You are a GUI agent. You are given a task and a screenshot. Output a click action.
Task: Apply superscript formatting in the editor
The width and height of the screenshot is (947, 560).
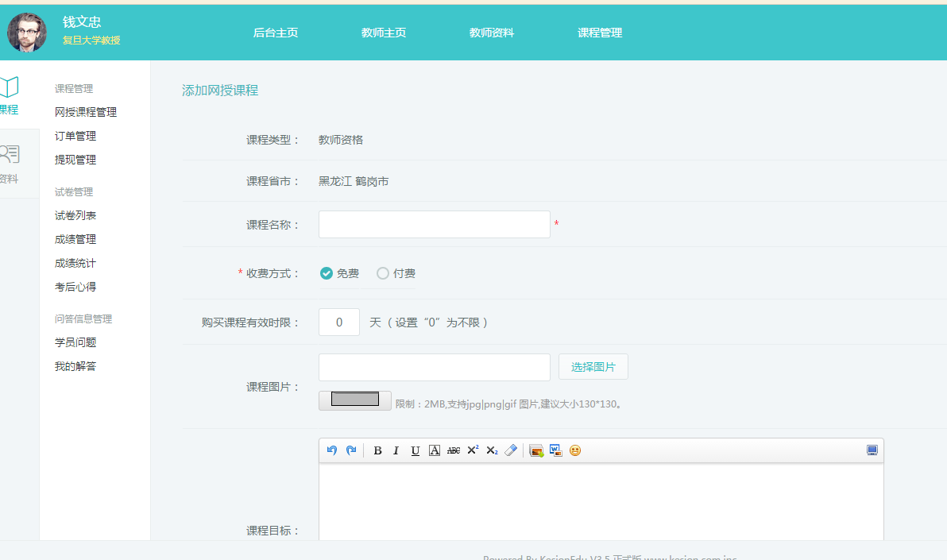click(472, 450)
